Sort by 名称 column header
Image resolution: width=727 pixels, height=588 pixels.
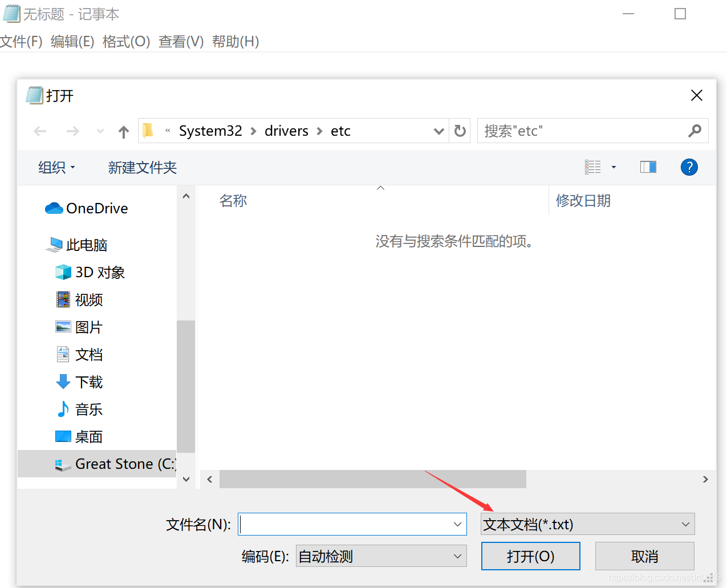(x=233, y=201)
